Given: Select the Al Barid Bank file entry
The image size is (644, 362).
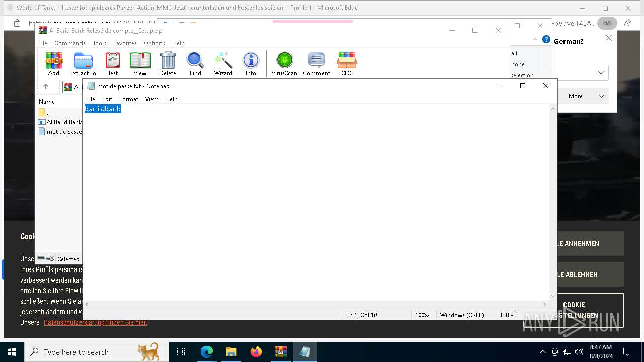Looking at the screenshot, I should [x=60, y=122].
